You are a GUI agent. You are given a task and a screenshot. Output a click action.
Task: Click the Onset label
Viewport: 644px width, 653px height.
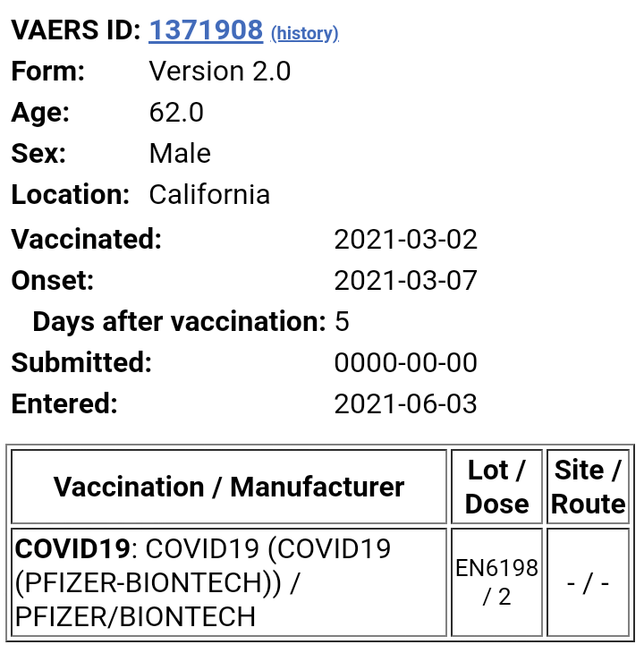tap(53, 281)
